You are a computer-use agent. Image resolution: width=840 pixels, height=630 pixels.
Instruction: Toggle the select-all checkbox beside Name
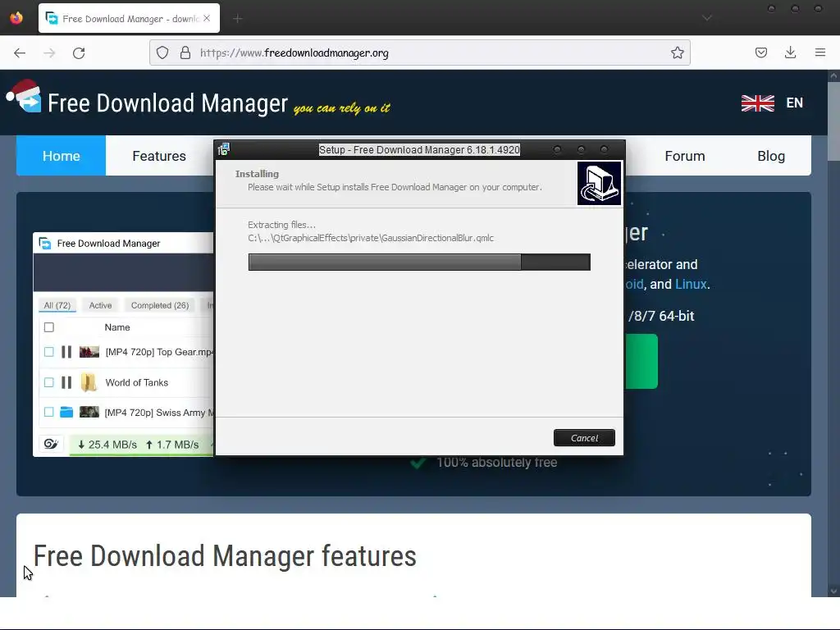pyautogui.click(x=48, y=327)
